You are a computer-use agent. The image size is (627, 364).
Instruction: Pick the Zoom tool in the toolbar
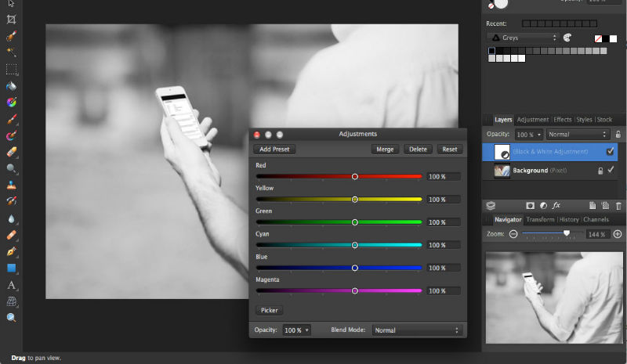click(12, 318)
